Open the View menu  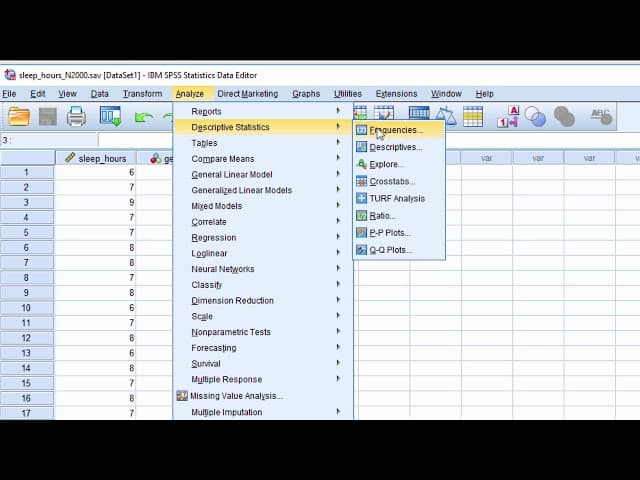tap(67, 94)
